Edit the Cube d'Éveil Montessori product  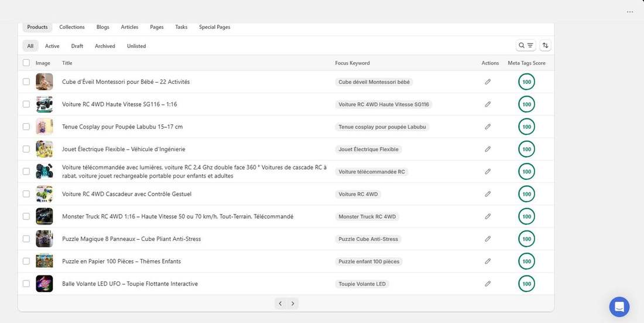coord(488,82)
